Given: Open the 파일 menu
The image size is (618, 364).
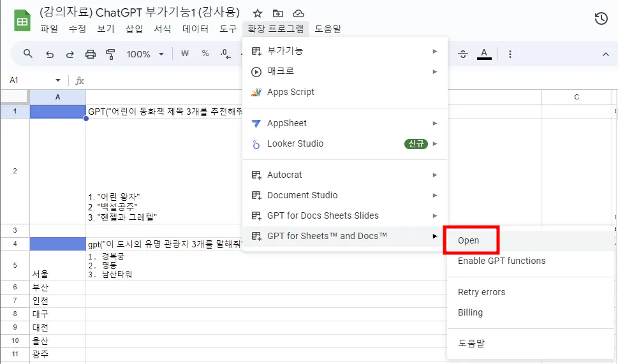Looking at the screenshot, I should click(x=49, y=29).
